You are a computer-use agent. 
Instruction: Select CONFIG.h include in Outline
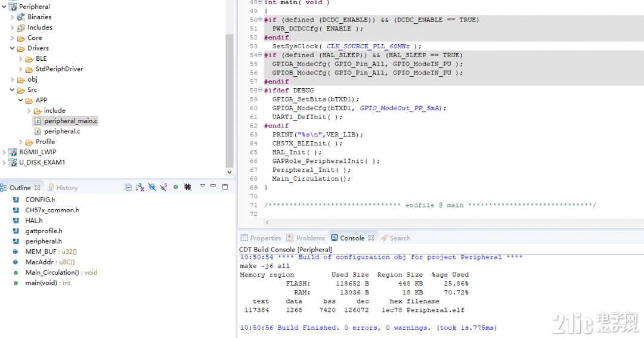pyautogui.click(x=41, y=200)
